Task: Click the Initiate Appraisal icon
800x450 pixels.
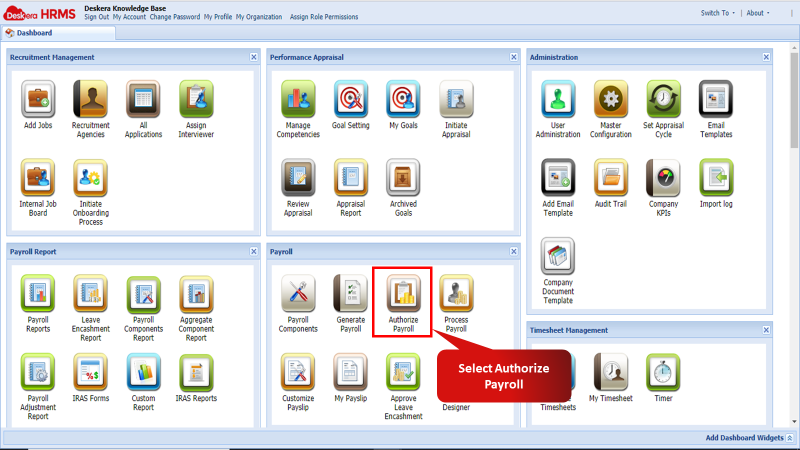Action: pyautogui.click(x=456, y=99)
